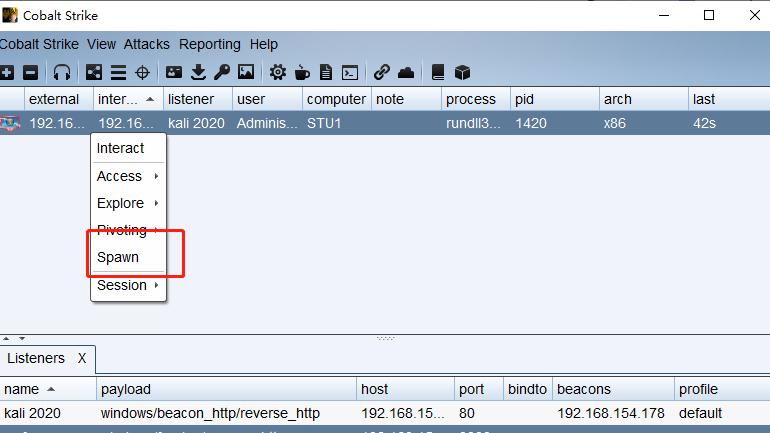
Task: Sort beacons by process column header
Action: point(476,99)
